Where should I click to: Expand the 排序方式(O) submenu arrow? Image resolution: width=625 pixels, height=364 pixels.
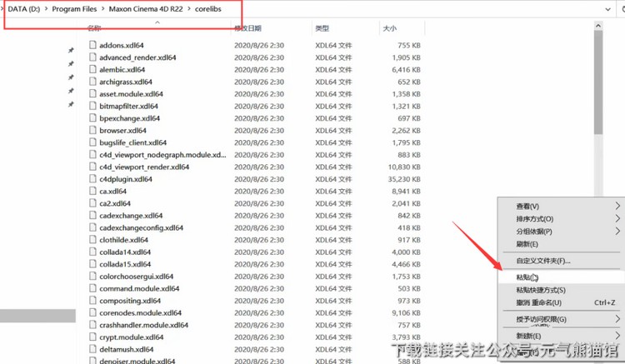coord(617,218)
